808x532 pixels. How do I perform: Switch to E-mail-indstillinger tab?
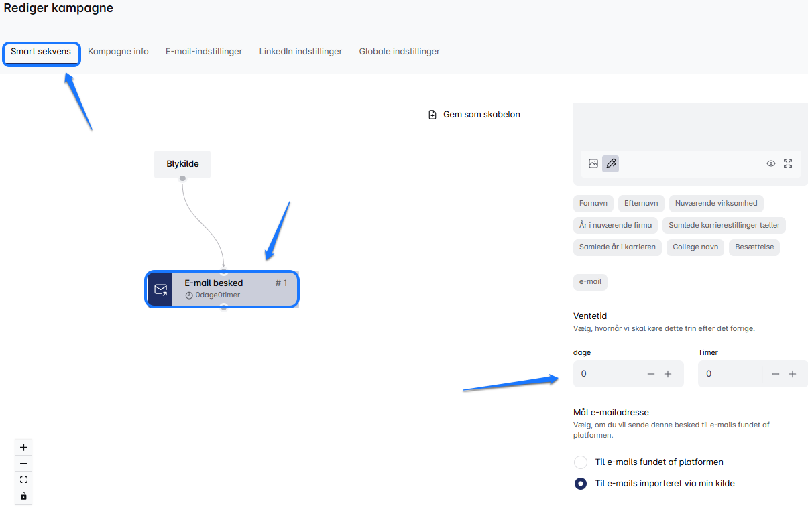[x=204, y=52]
